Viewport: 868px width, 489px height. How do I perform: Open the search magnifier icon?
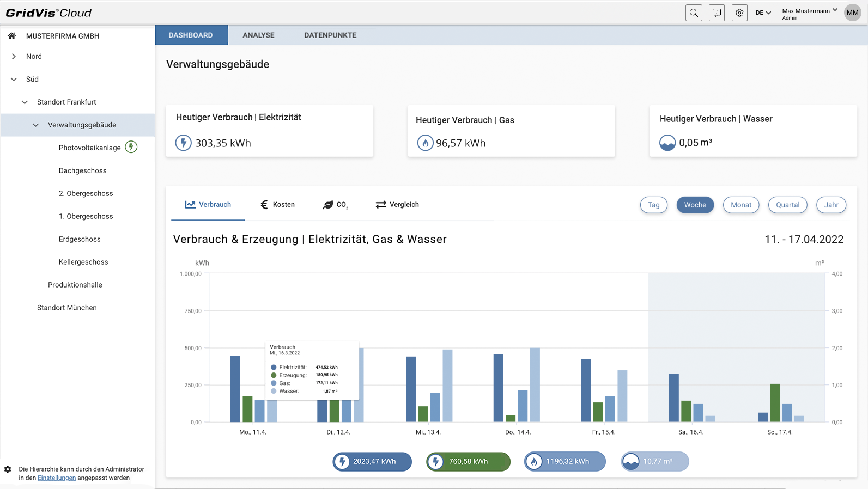coord(694,13)
